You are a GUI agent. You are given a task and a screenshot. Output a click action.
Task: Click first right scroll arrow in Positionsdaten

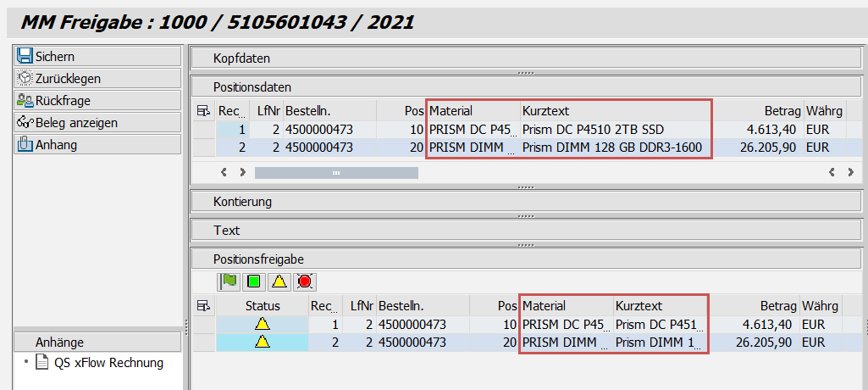[x=242, y=172]
